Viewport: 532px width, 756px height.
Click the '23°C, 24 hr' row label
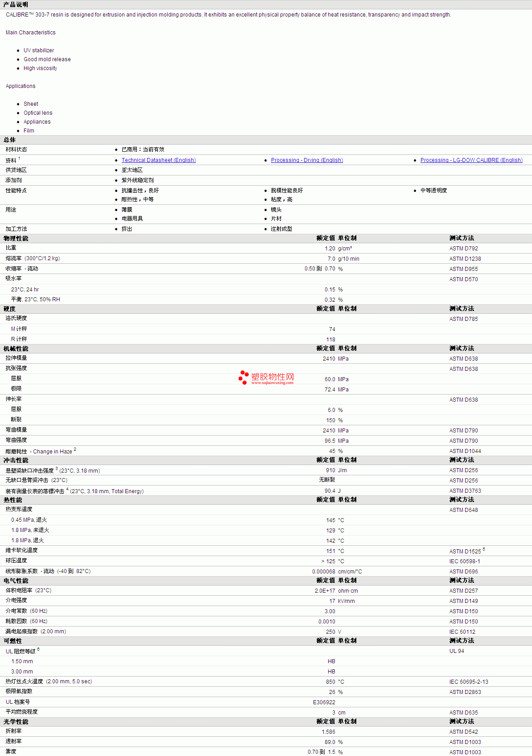pos(25,290)
